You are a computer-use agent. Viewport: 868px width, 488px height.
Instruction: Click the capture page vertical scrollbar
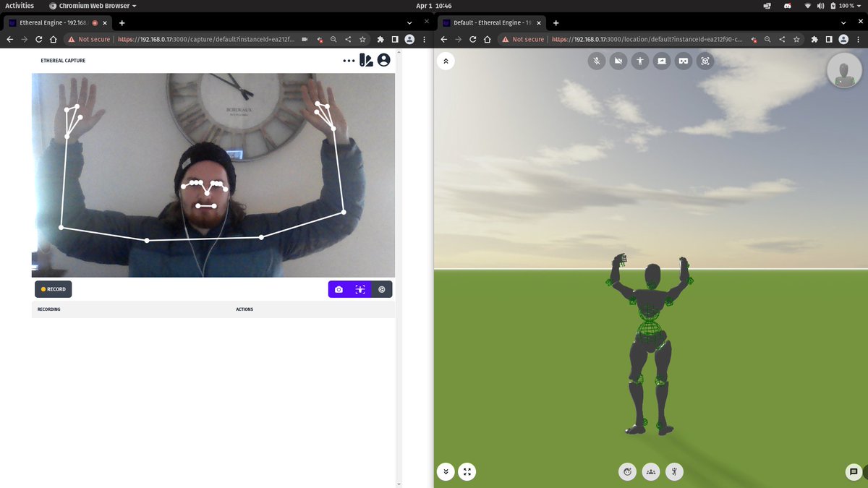point(398,267)
